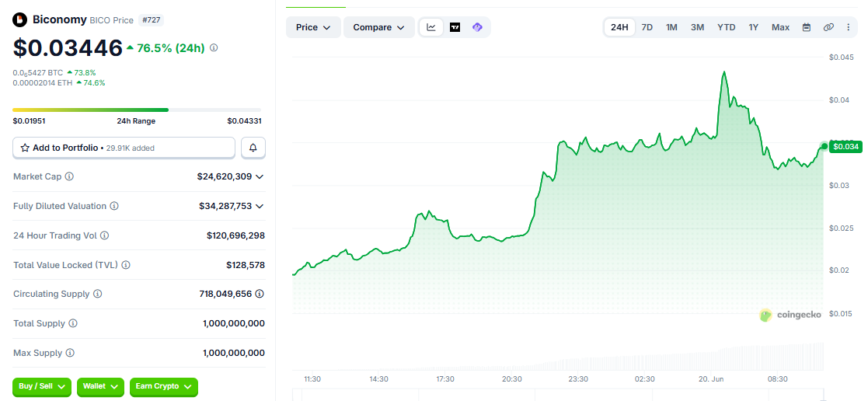The image size is (868, 401).
Task: Click info icon next to Circulating Supply label
Action: tap(97, 294)
